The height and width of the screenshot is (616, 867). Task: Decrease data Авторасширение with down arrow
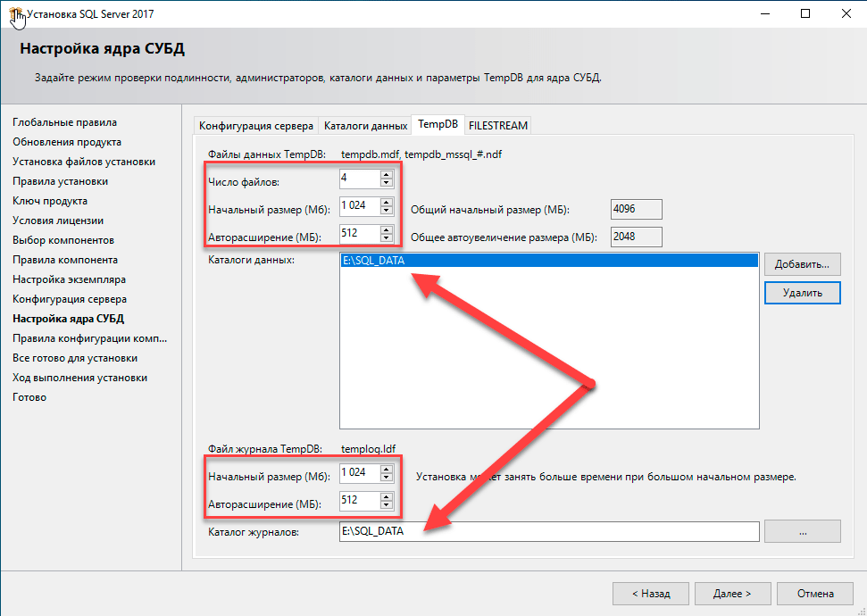tap(387, 237)
